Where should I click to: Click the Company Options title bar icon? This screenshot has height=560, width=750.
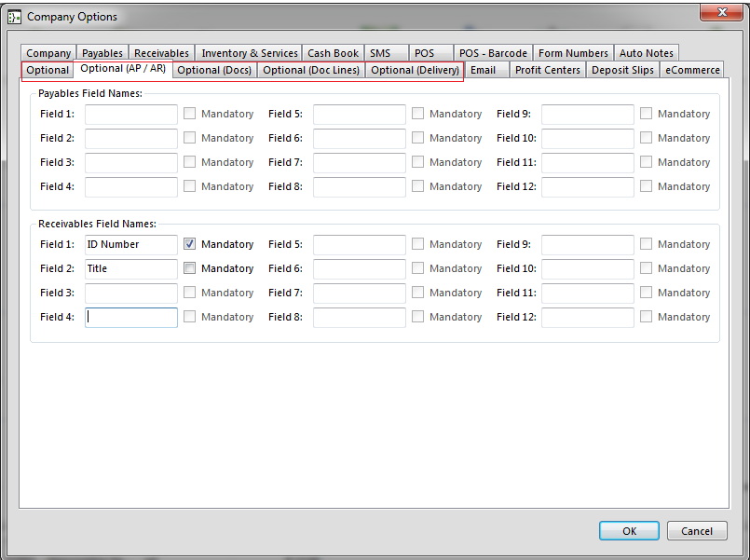click(14, 16)
